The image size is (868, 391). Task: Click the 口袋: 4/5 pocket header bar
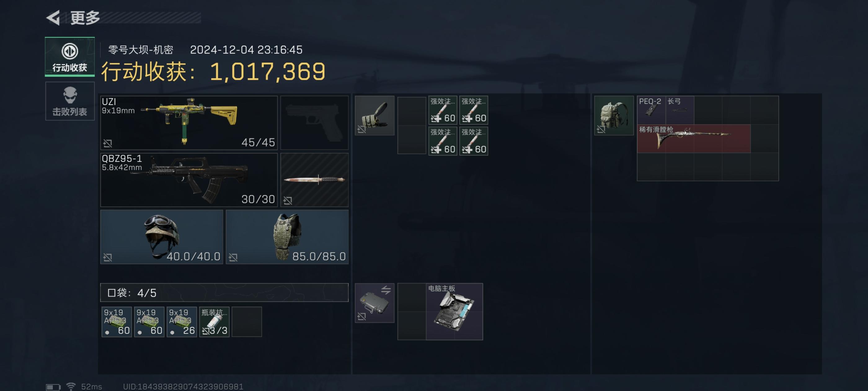pyautogui.click(x=224, y=293)
